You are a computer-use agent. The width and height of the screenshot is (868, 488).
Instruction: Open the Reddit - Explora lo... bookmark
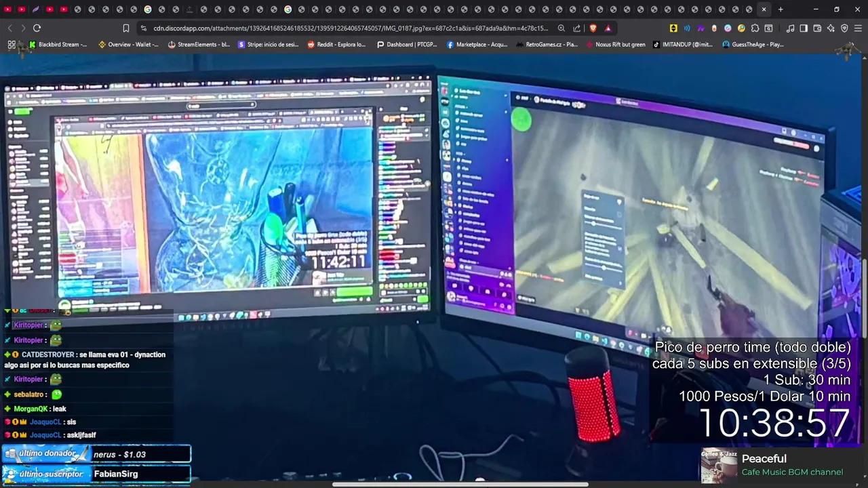[x=336, y=45]
